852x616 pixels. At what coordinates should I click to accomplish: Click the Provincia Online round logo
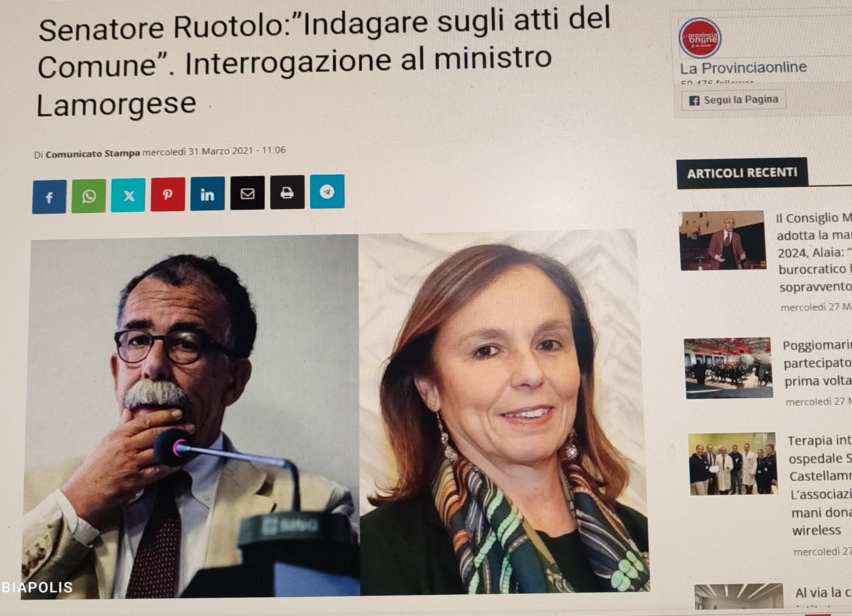(700, 38)
